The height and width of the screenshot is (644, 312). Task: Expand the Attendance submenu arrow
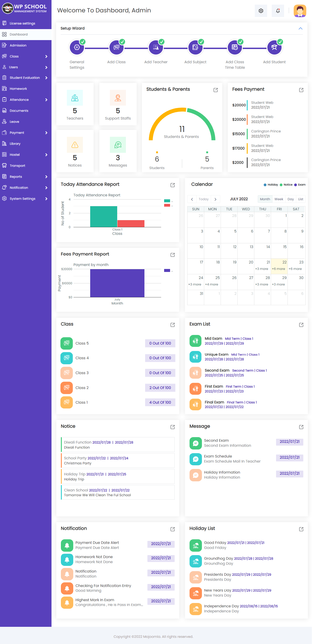point(46,100)
